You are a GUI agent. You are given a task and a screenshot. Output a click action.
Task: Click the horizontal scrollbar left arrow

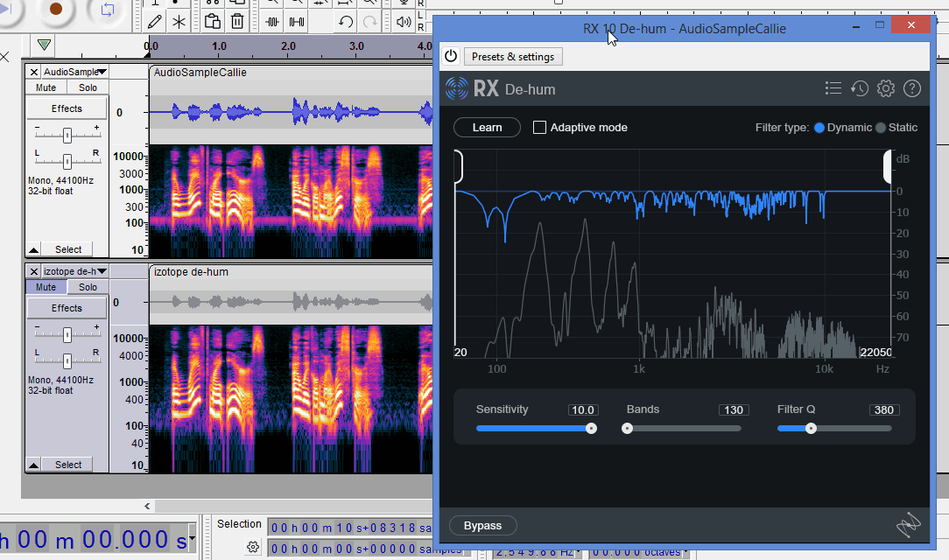point(147,506)
